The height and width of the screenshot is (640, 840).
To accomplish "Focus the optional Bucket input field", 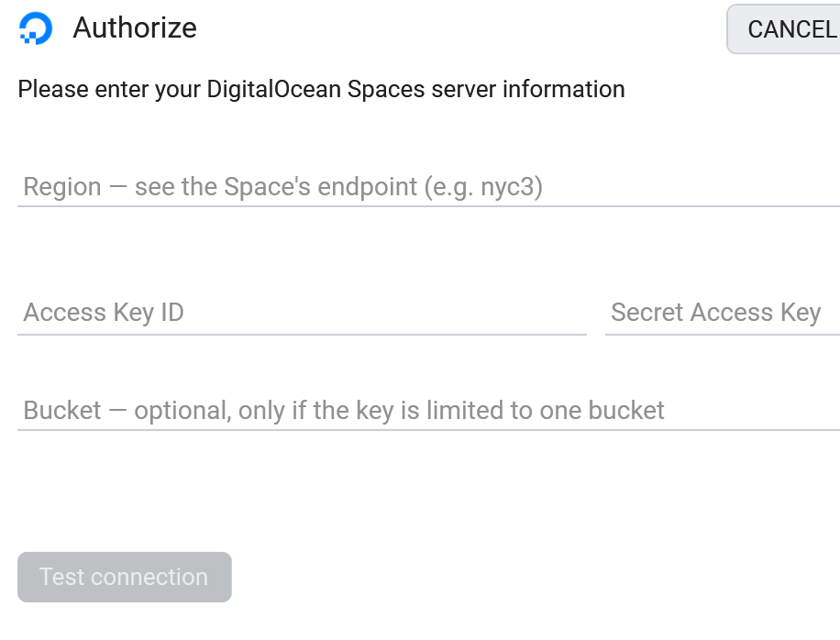I will pos(428,411).
